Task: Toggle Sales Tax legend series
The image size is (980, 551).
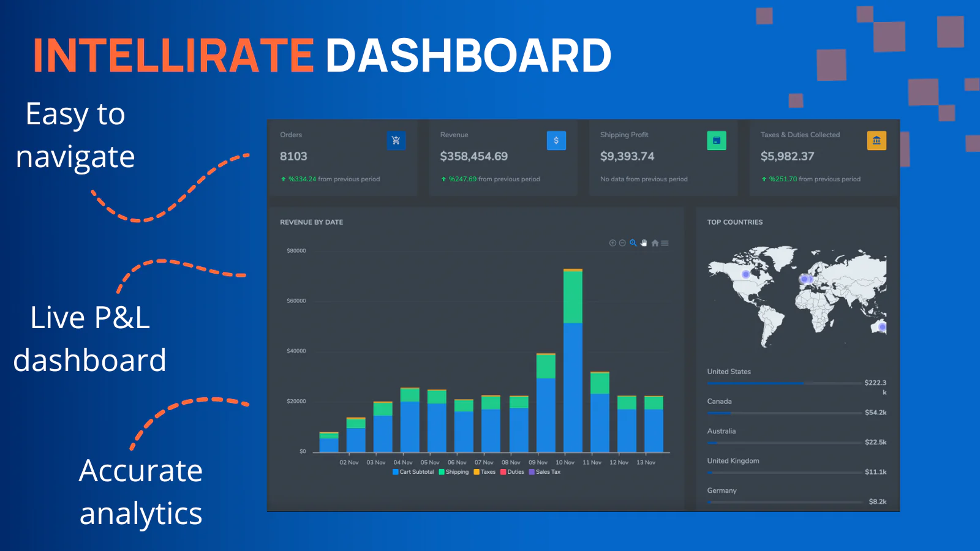Action: click(545, 472)
